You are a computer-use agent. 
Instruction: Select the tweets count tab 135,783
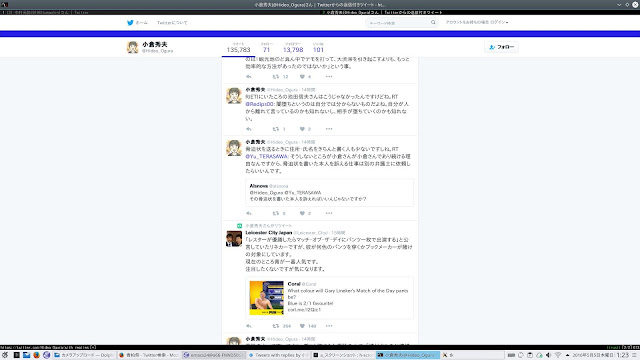238,48
